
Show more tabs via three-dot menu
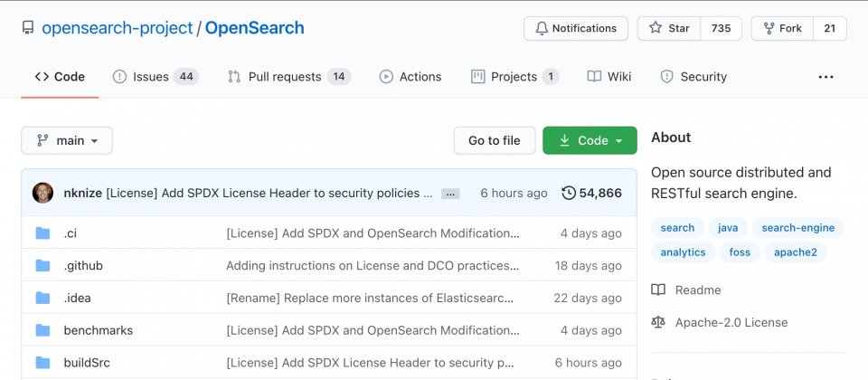point(826,77)
